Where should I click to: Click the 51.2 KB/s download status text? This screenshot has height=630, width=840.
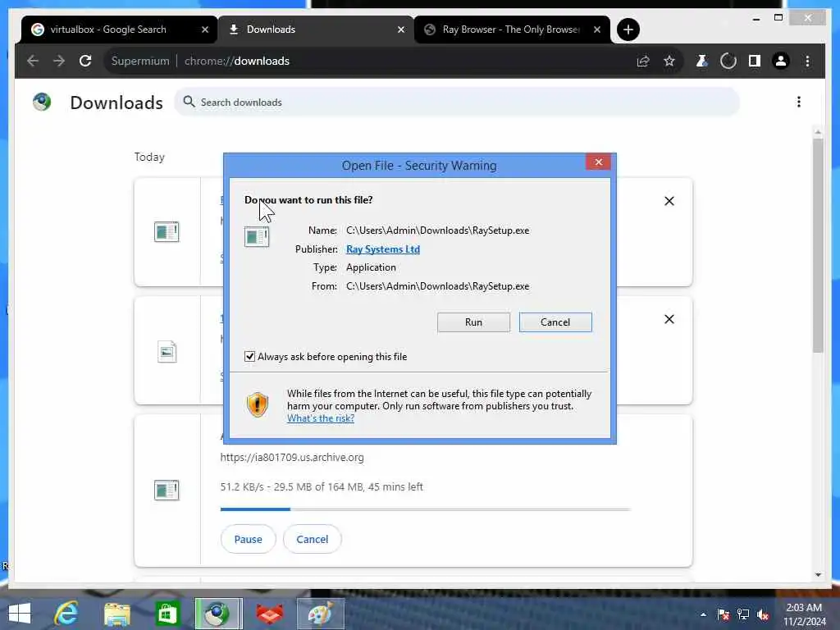322,487
